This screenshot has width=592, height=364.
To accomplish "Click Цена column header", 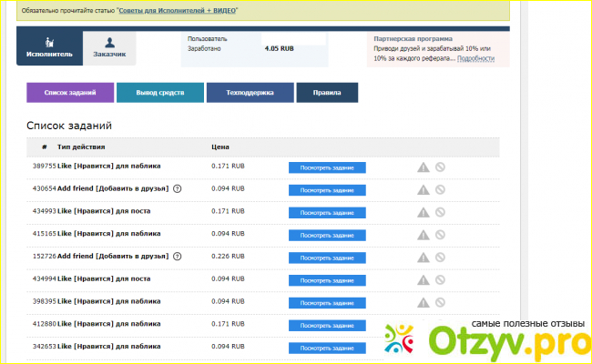I will click(x=219, y=146).
